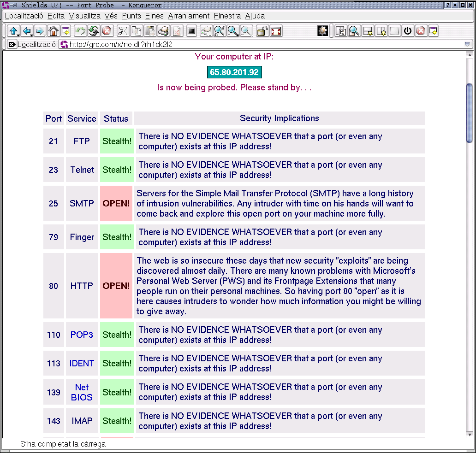Split the view left and right
The height and width of the screenshot is (453, 476).
point(381,30)
